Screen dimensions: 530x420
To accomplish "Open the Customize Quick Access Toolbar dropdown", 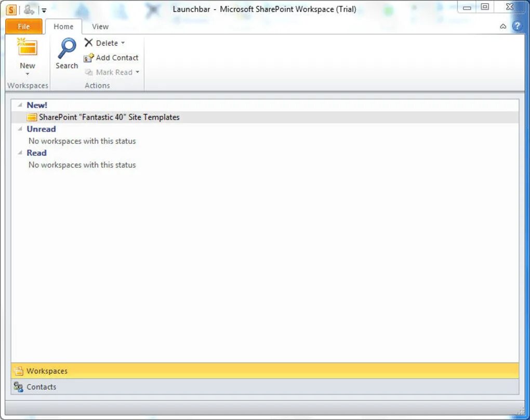I will pyautogui.click(x=44, y=10).
